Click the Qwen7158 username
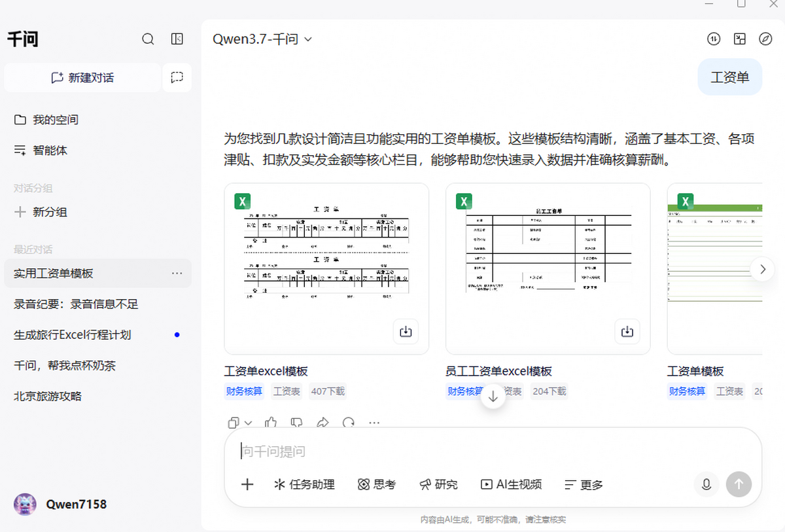785x532 pixels. click(76, 505)
